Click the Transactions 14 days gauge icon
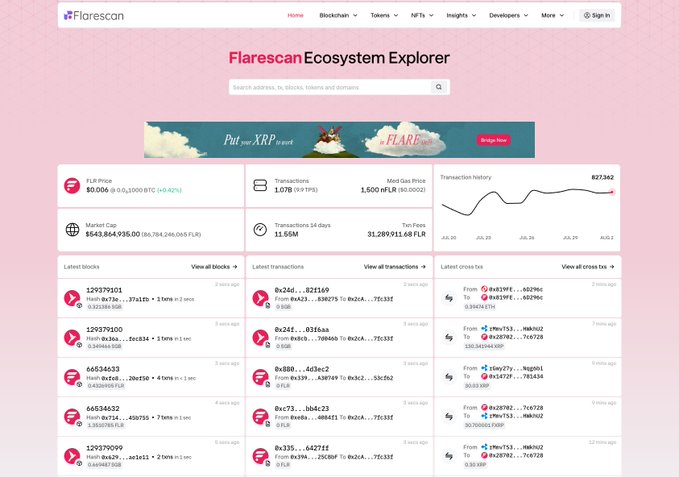Viewport: 679px width, 477px height. point(260,229)
